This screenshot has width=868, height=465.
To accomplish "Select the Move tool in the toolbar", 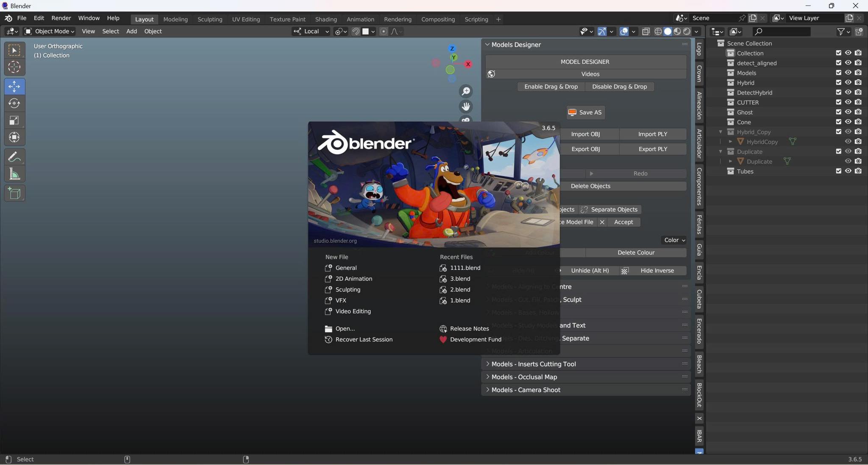I will (x=14, y=87).
